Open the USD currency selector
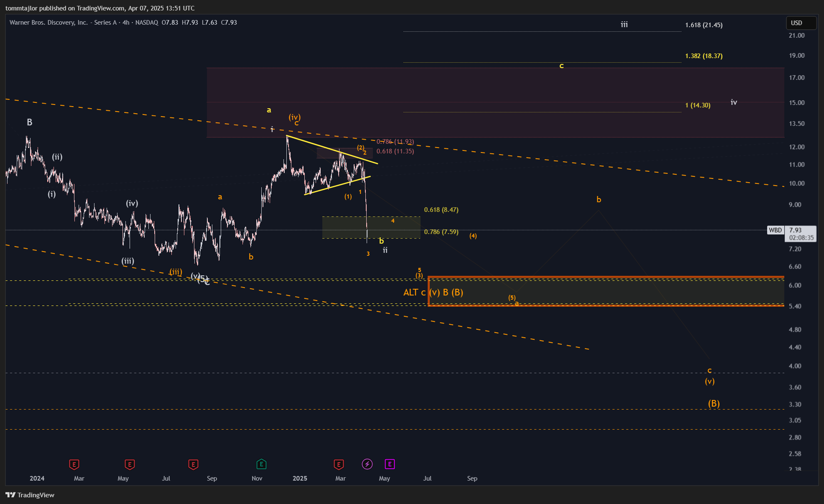Image resolution: width=824 pixels, height=504 pixels. coord(801,23)
